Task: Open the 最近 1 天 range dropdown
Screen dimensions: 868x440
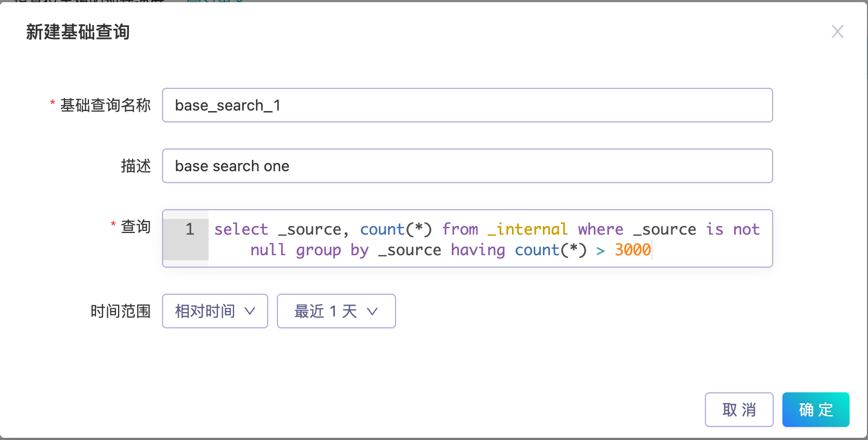Action: coord(336,311)
